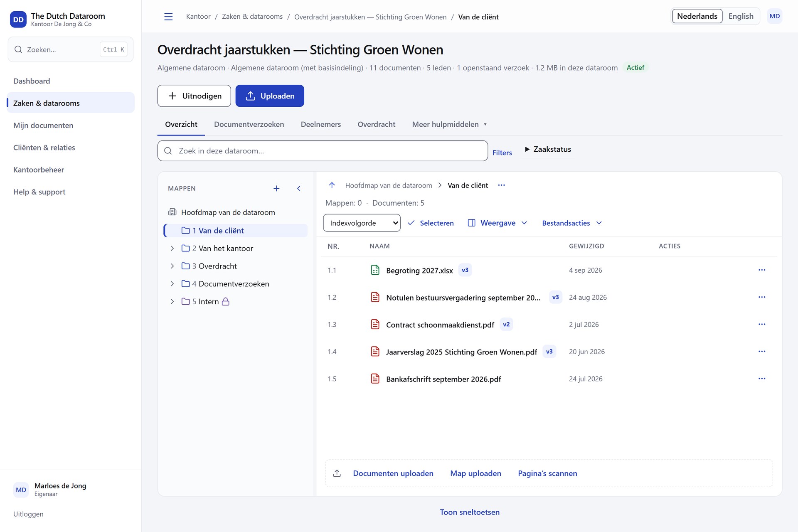Expand the 4 Documentverzoeken folder chevron
798x532 pixels.
(x=172, y=284)
